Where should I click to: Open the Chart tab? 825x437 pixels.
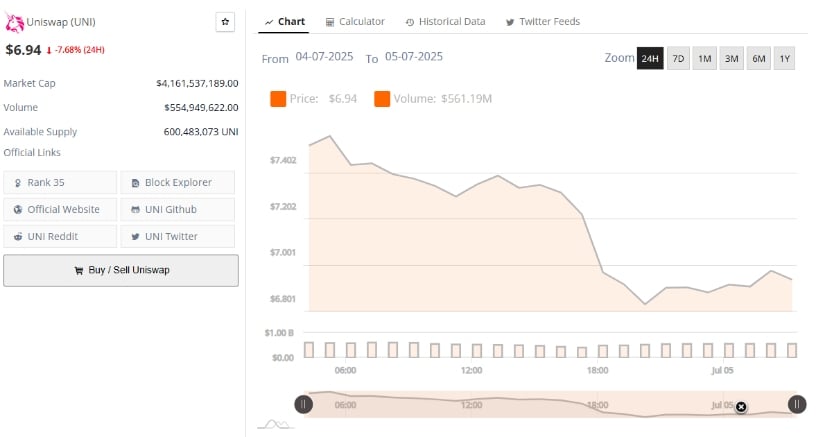(285, 22)
